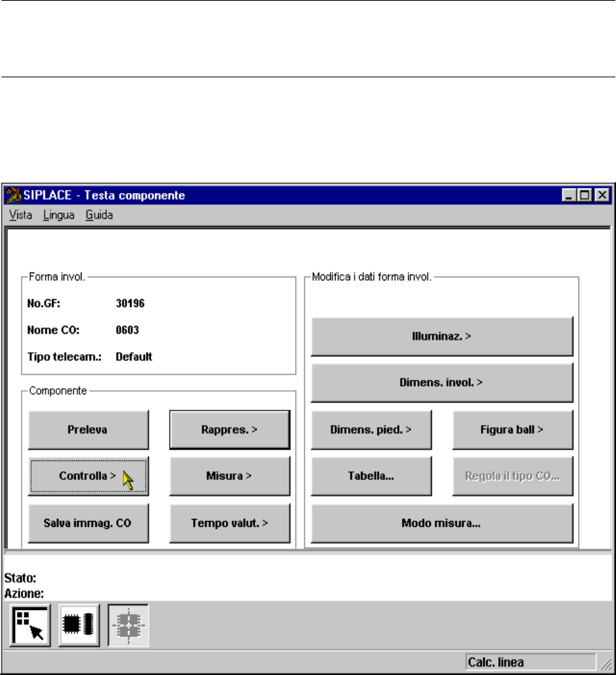Click the SIPLACE title bar app icon
The image size is (616, 675).
(x=13, y=195)
